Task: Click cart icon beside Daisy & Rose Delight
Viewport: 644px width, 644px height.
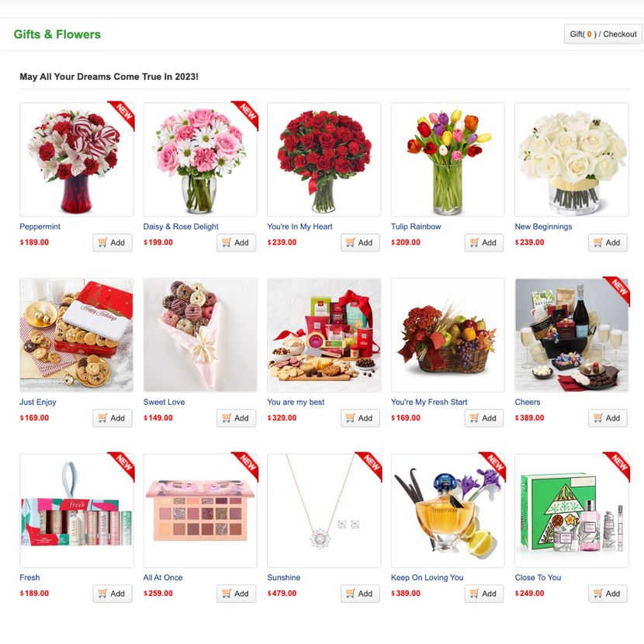Action: 227,242
